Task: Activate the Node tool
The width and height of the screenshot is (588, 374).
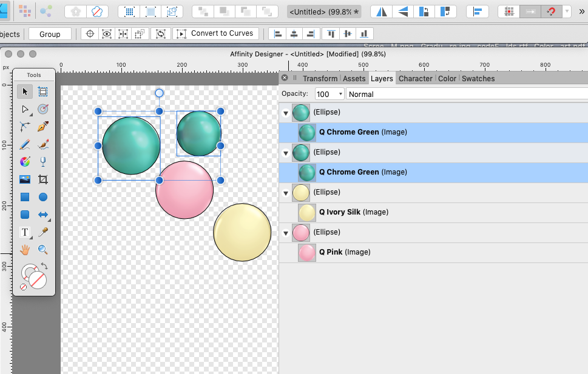Action: click(x=25, y=109)
